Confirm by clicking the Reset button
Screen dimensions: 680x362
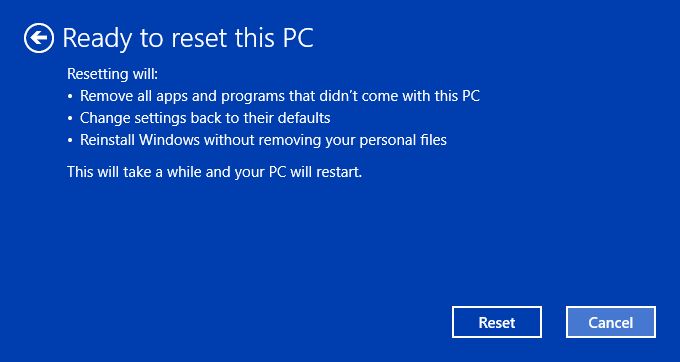point(497,322)
